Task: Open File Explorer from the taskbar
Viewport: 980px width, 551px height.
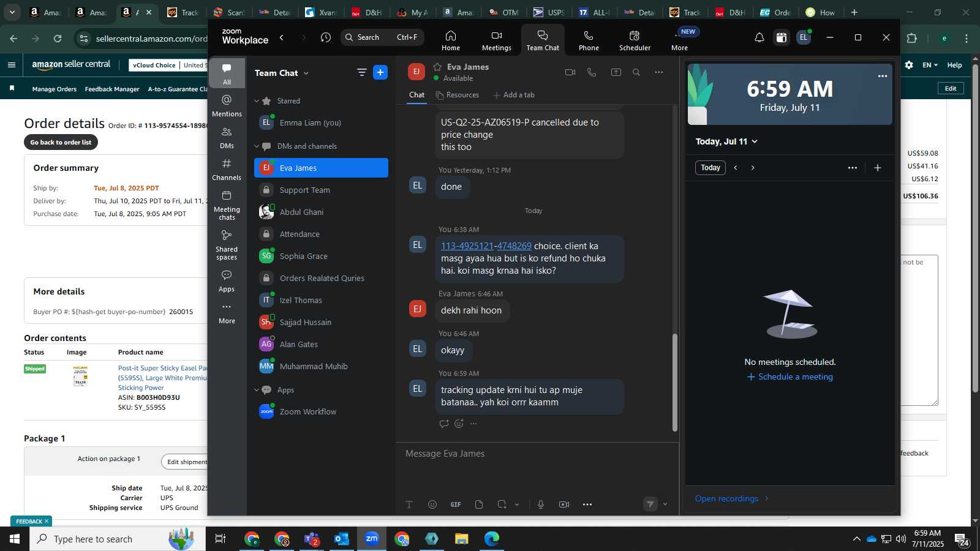Action: coord(461,539)
